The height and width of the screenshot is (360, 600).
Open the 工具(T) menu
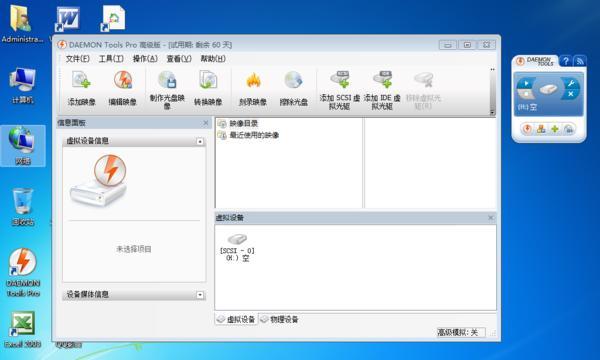111,59
